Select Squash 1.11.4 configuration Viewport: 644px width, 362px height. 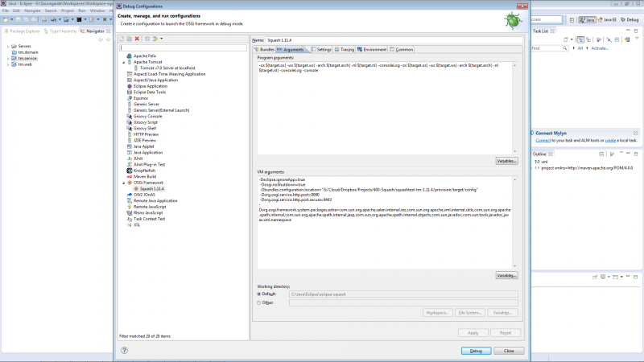[x=151, y=189]
